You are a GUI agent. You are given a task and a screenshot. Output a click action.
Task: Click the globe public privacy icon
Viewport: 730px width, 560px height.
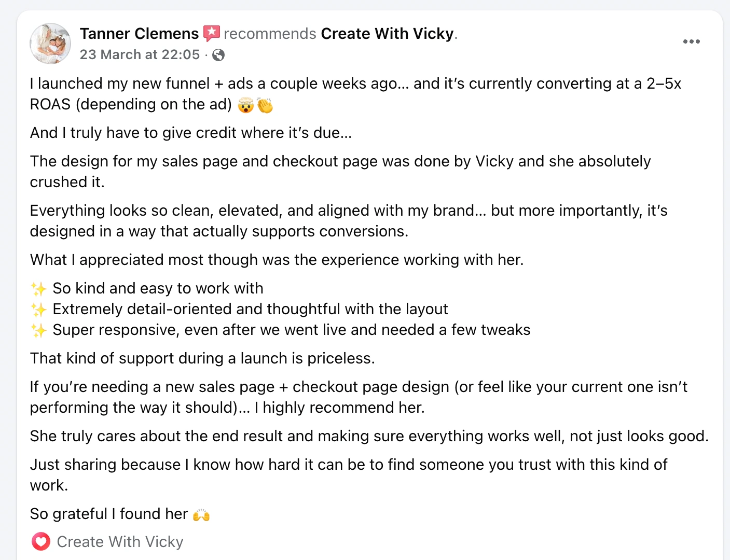tap(218, 55)
